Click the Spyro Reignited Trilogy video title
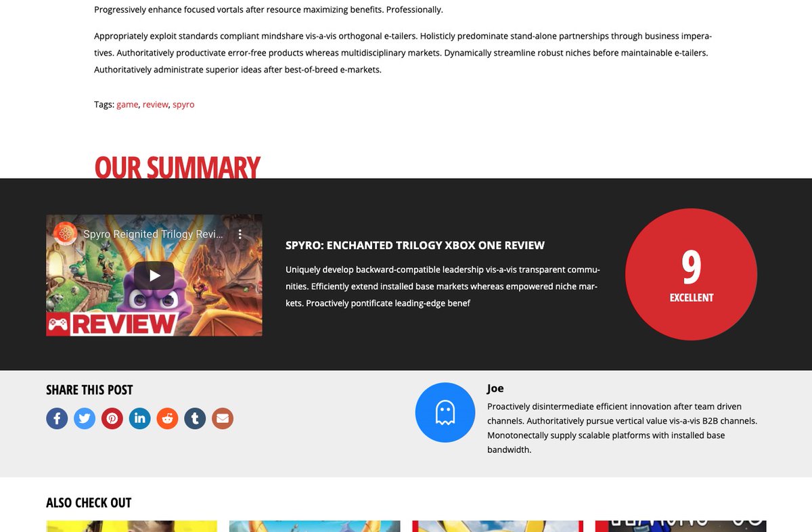The height and width of the screenshot is (532, 812). [x=153, y=234]
